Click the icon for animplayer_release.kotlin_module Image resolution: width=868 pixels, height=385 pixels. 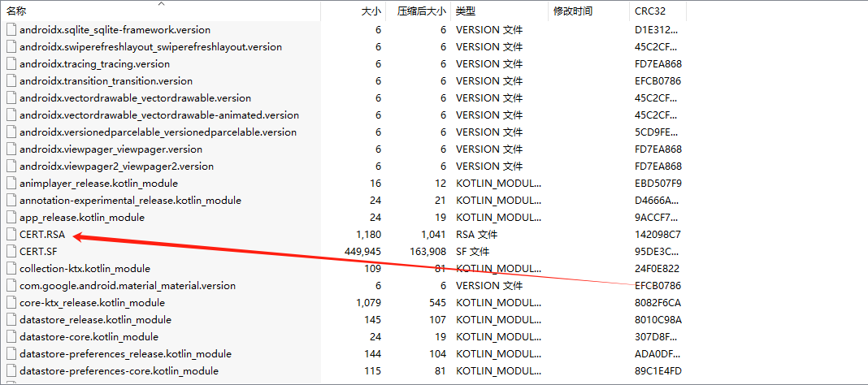pos(11,184)
